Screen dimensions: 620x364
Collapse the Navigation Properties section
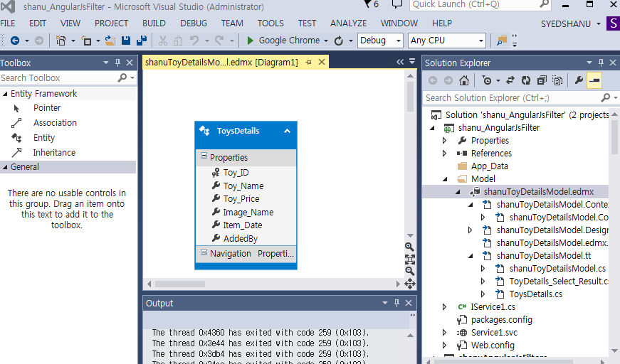[204, 252]
